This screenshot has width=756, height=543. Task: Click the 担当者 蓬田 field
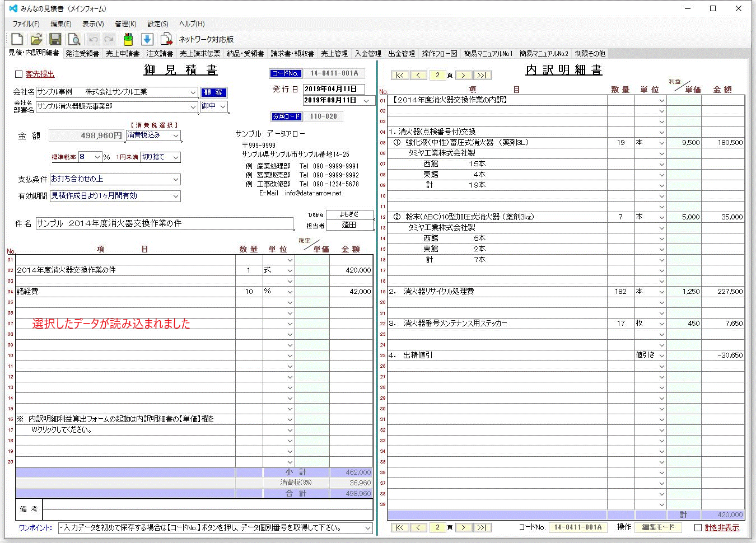click(349, 225)
